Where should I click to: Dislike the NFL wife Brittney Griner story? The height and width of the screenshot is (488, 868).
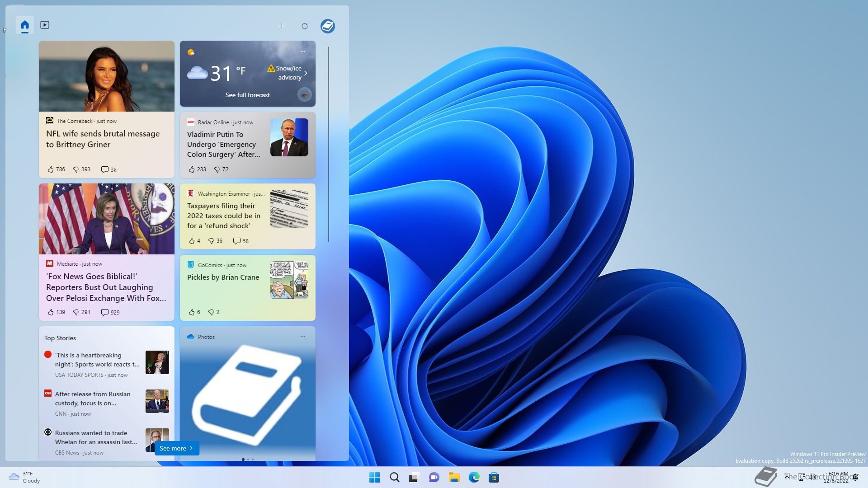pos(82,169)
